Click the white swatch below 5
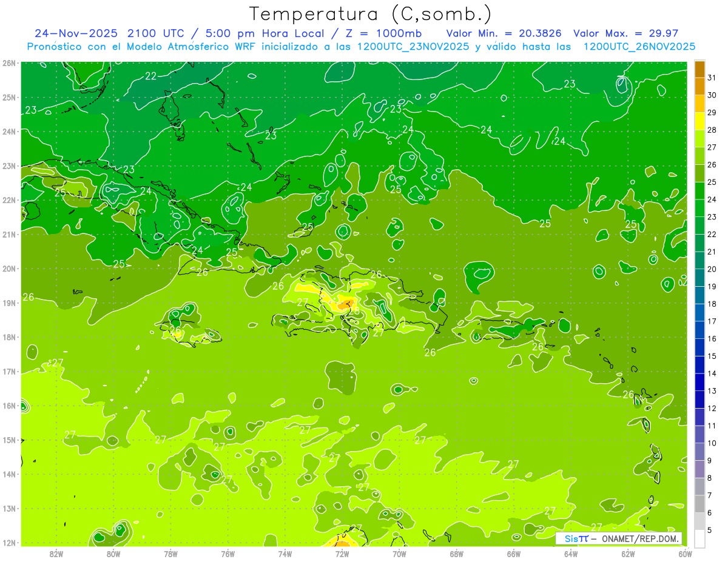Viewport: 728px width, 562px height. pos(699,539)
